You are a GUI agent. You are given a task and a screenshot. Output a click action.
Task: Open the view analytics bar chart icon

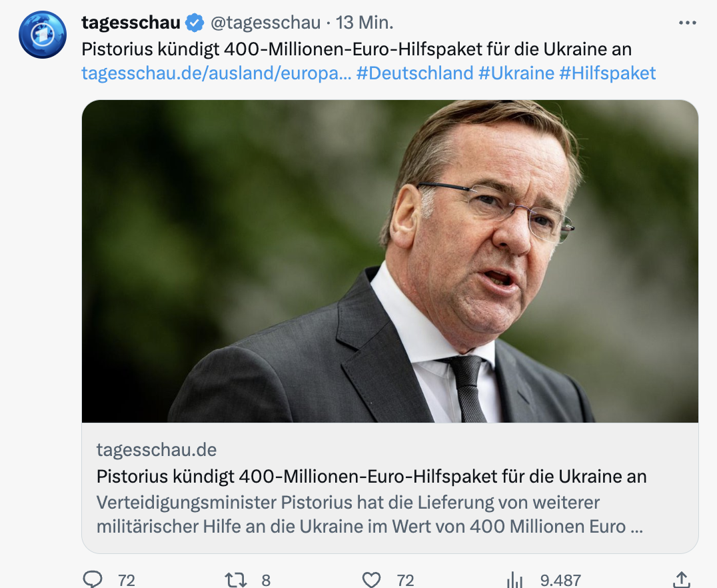514,579
